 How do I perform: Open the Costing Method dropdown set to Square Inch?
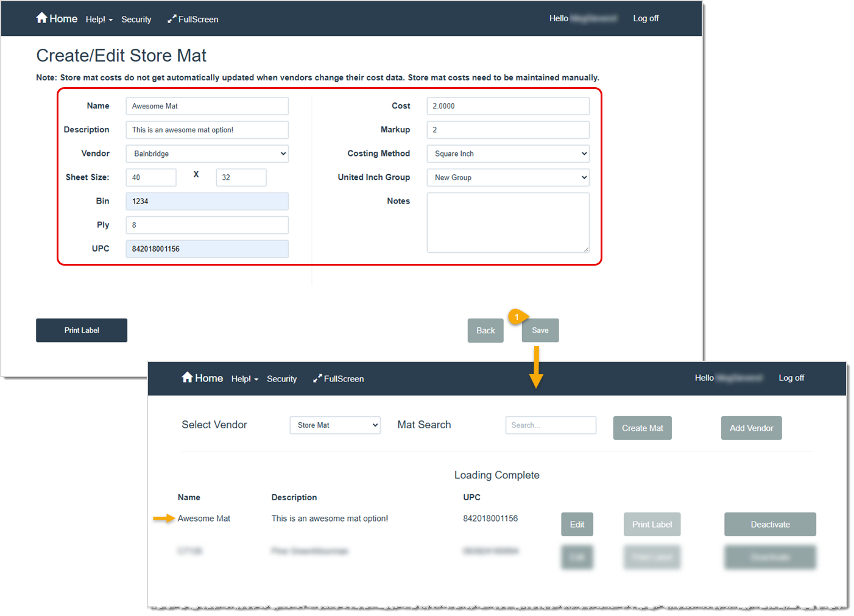click(x=507, y=154)
